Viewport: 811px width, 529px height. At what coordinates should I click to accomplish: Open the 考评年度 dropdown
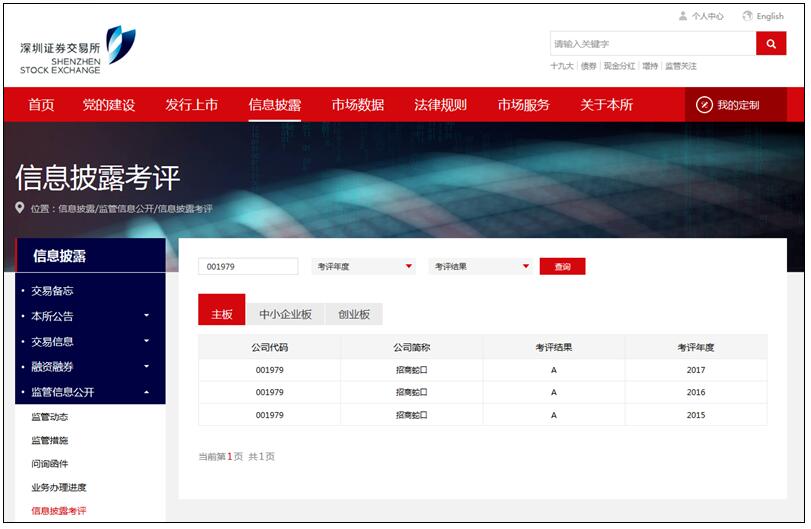(364, 266)
